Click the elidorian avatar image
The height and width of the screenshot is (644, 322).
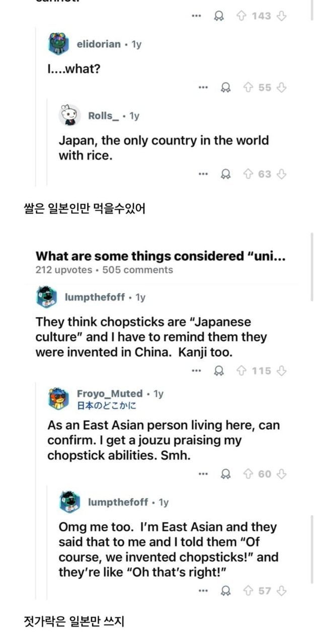click(59, 44)
